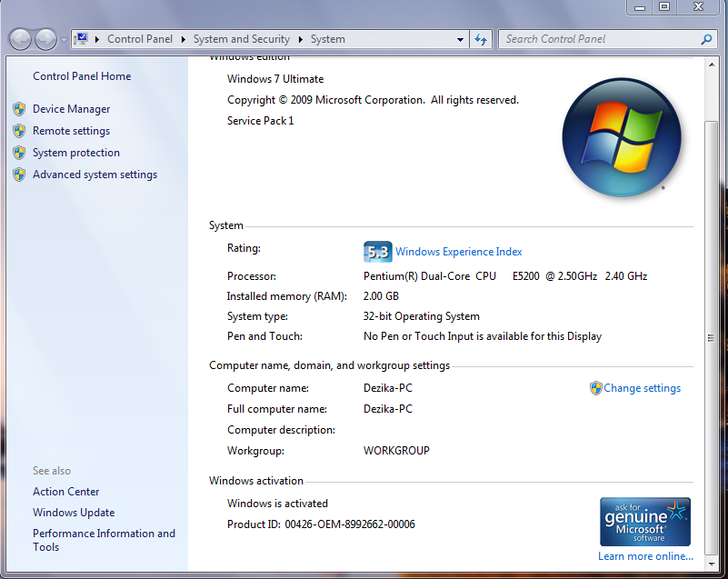
Task: Click shield icon next to Change settings
Action: click(x=595, y=388)
